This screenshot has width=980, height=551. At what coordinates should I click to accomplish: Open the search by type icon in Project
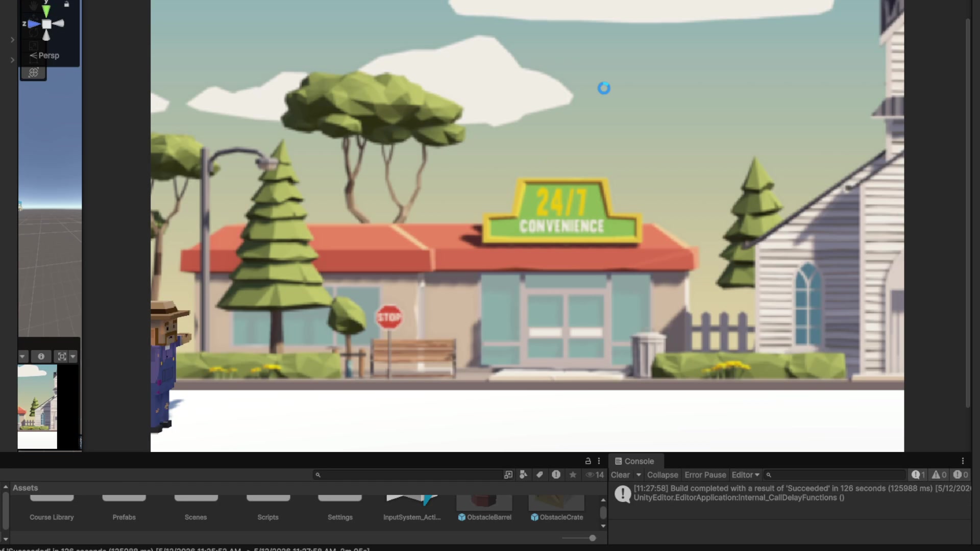point(523,474)
